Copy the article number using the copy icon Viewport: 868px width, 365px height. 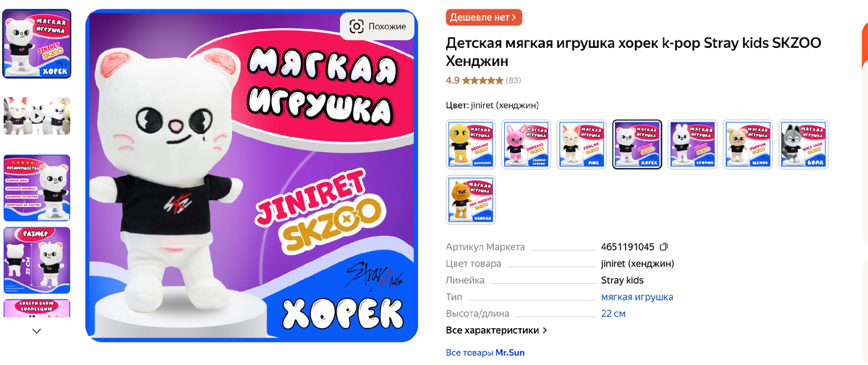coord(664,247)
